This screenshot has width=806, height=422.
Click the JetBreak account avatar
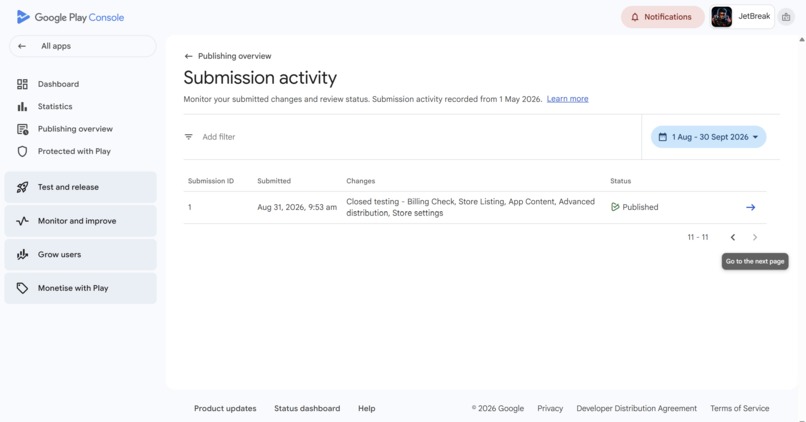pos(722,17)
